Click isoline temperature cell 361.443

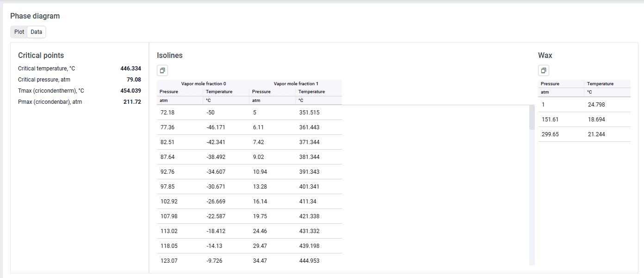coord(319,127)
